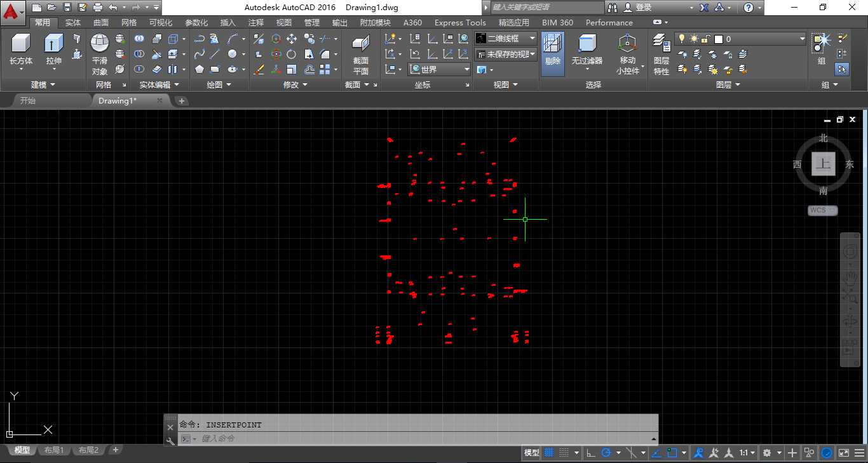The height and width of the screenshot is (463, 868).
Task: Expand the 建模 panel
Action: click(43, 84)
